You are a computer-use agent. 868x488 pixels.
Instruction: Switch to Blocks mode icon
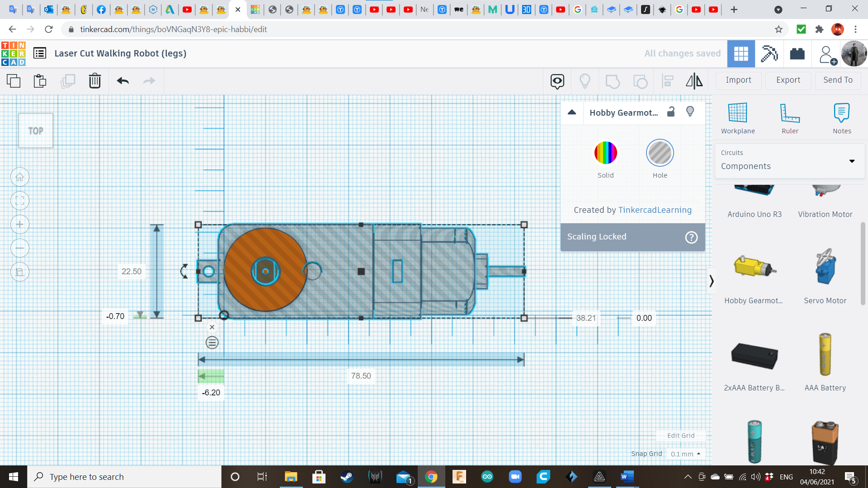[x=769, y=54]
